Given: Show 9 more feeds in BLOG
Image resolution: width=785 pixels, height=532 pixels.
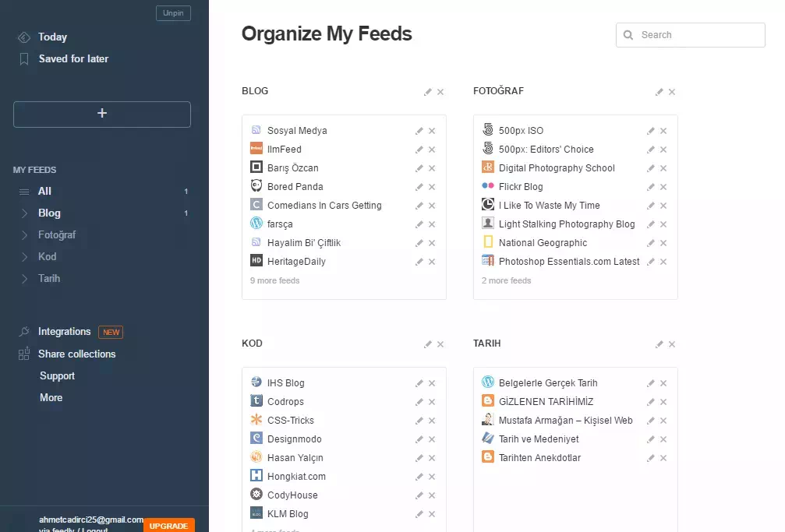Looking at the screenshot, I should (x=275, y=280).
